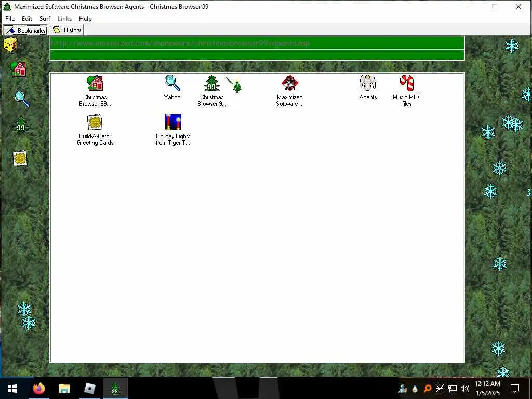Open File Explorer from the taskbar

pos(64,389)
